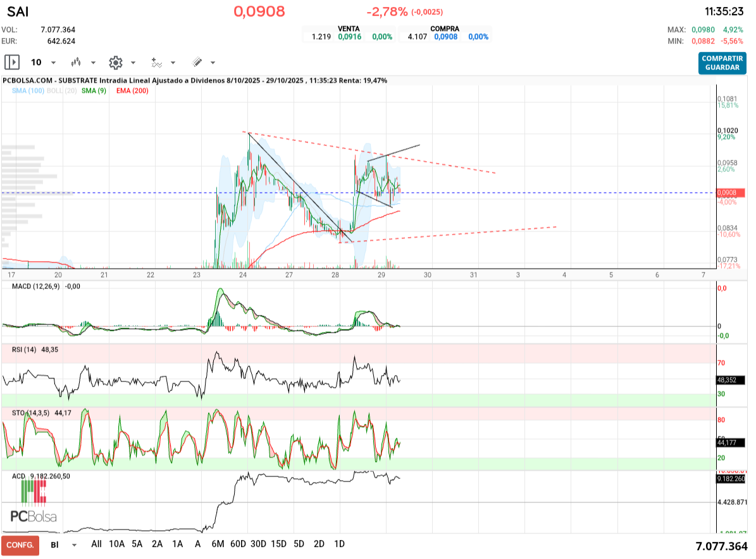Image resolution: width=756 pixels, height=559 pixels.
Task: Select the pencil drawing tool icon
Action: pos(197,62)
